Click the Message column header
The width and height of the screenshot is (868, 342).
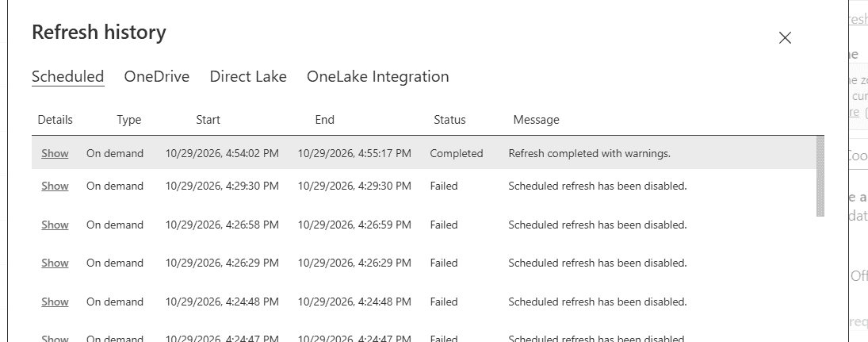tap(536, 120)
